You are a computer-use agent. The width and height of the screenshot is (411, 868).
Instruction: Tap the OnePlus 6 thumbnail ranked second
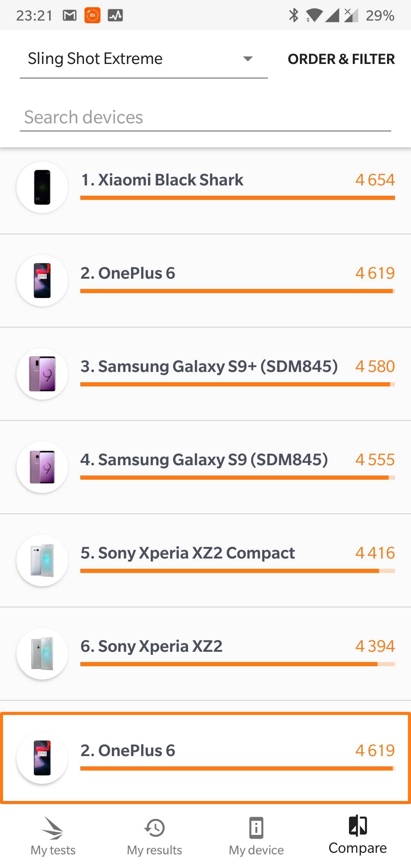click(x=42, y=281)
